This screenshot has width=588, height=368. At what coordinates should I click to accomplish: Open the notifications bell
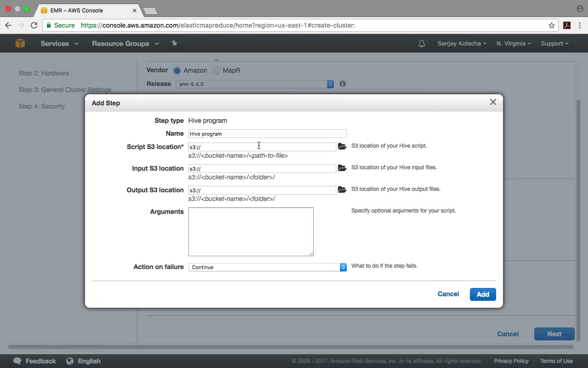click(421, 44)
